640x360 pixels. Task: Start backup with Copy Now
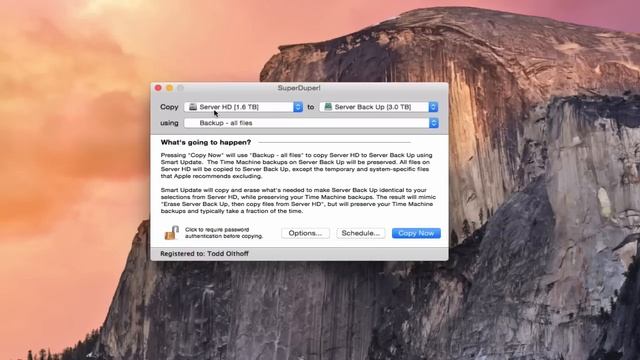pyautogui.click(x=416, y=233)
